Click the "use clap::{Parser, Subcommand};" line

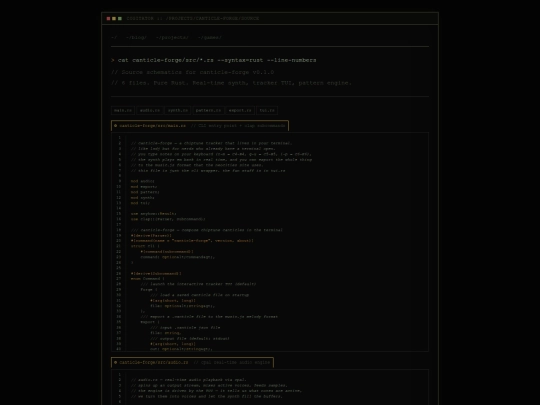click(168, 219)
